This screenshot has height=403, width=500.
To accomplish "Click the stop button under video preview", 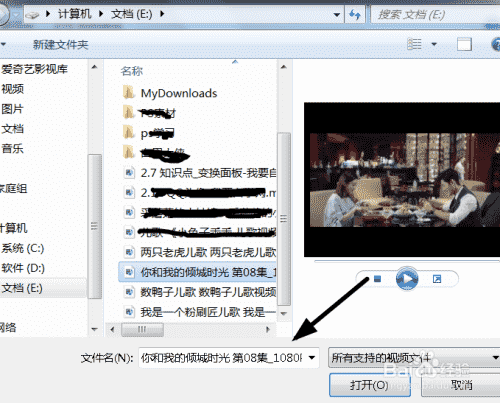I will tap(377, 278).
